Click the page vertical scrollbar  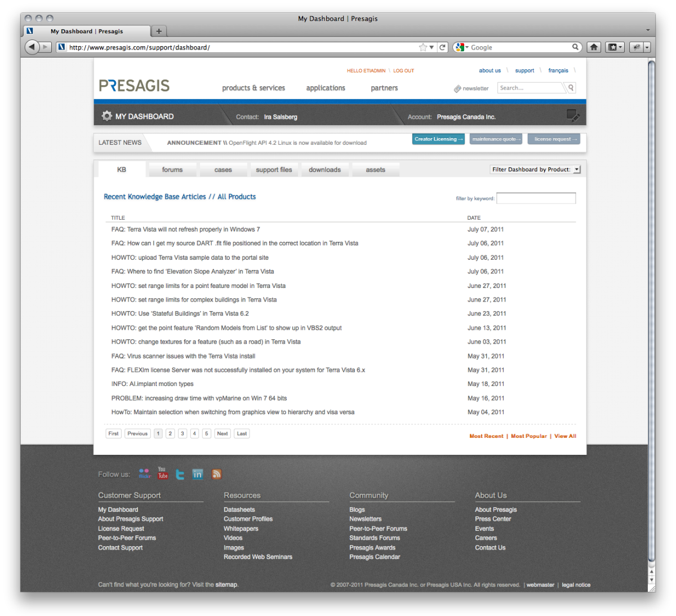652,310
